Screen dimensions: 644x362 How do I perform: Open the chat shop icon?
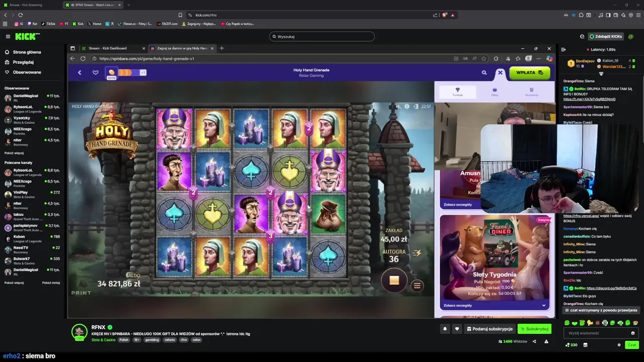585,345
